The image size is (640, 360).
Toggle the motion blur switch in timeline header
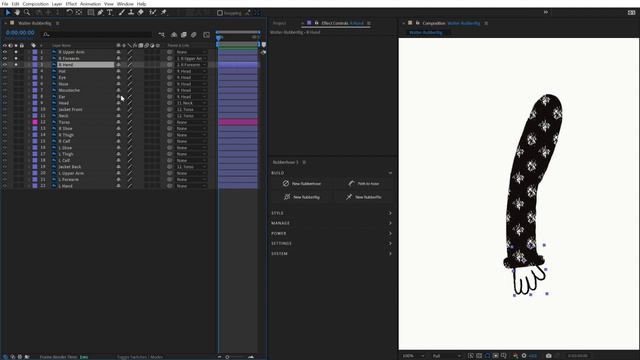tap(194, 35)
